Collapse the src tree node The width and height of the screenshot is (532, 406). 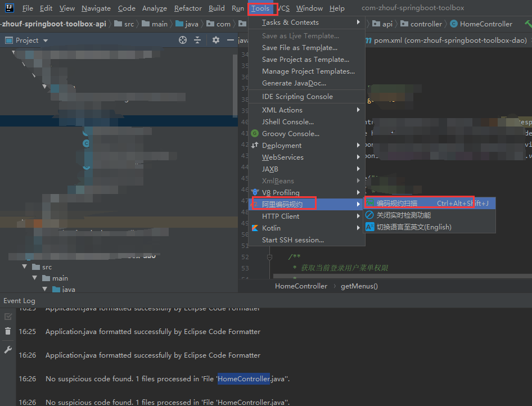pyautogui.click(x=24, y=267)
